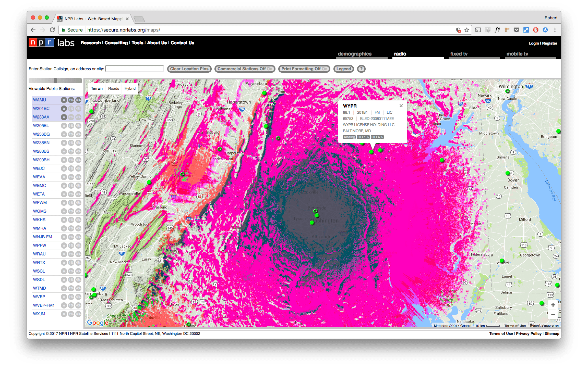Zoom in the map with plus
Image resolution: width=588 pixels, height=366 pixels.
tap(553, 305)
